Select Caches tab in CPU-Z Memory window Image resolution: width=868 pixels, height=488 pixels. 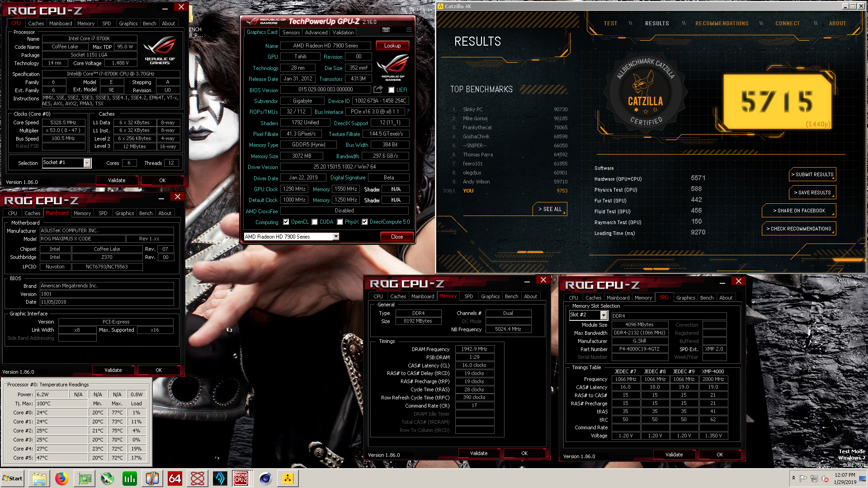click(398, 296)
